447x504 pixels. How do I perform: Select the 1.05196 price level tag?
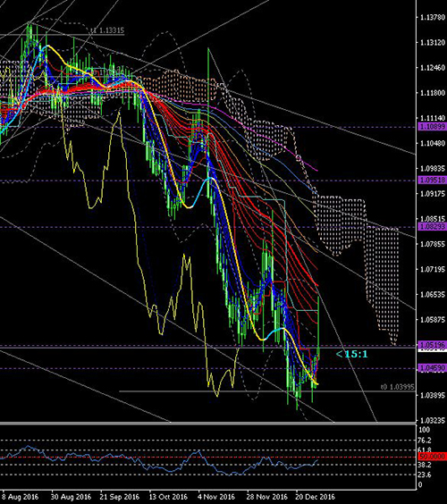point(432,345)
